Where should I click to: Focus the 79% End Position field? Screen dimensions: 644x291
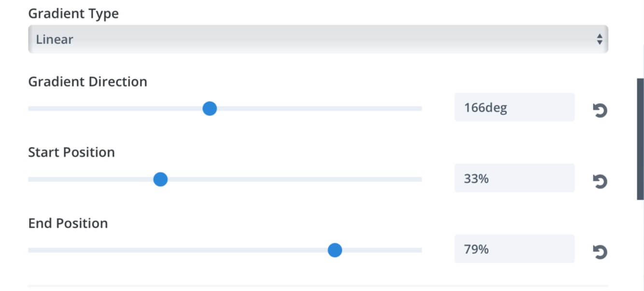click(x=514, y=249)
